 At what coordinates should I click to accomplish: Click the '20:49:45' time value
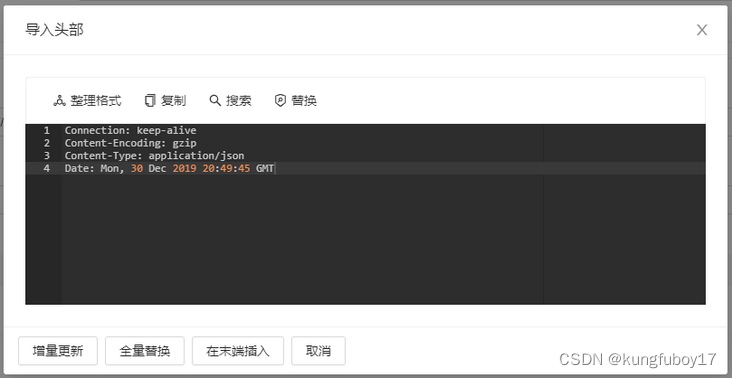click(226, 168)
